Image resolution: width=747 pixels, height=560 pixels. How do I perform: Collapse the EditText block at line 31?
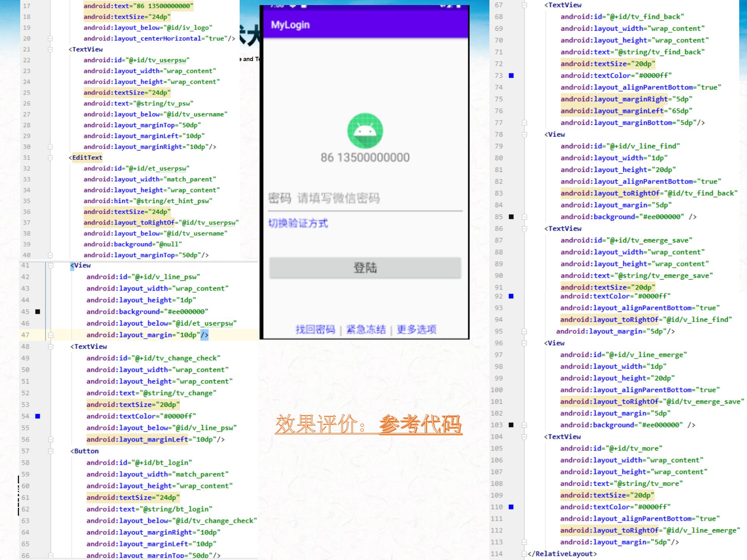pos(50,157)
